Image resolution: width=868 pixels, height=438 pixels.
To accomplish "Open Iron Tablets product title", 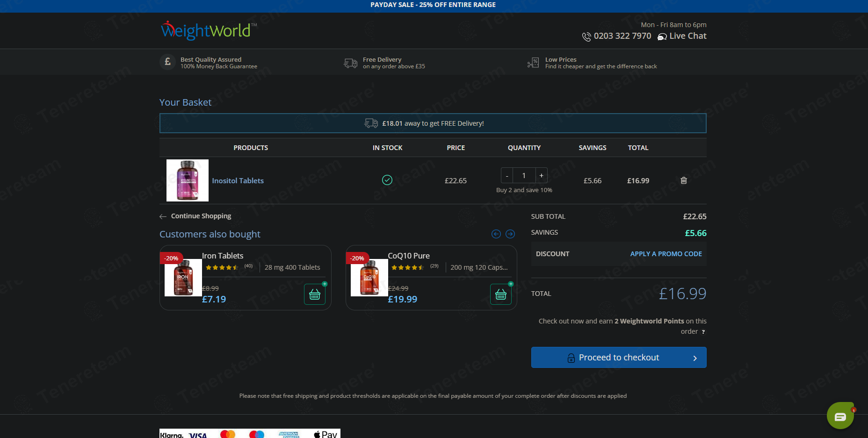I will tap(223, 256).
